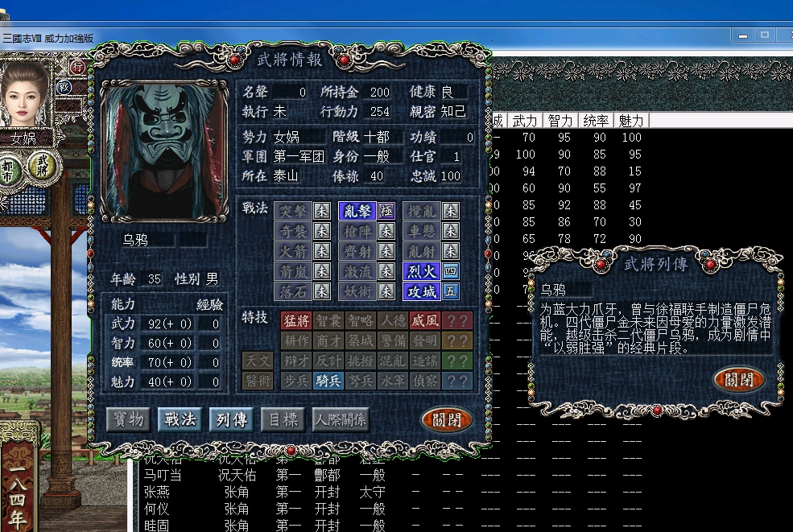Click the 警備 special skill tile
793x532 pixels.
[x=393, y=340]
